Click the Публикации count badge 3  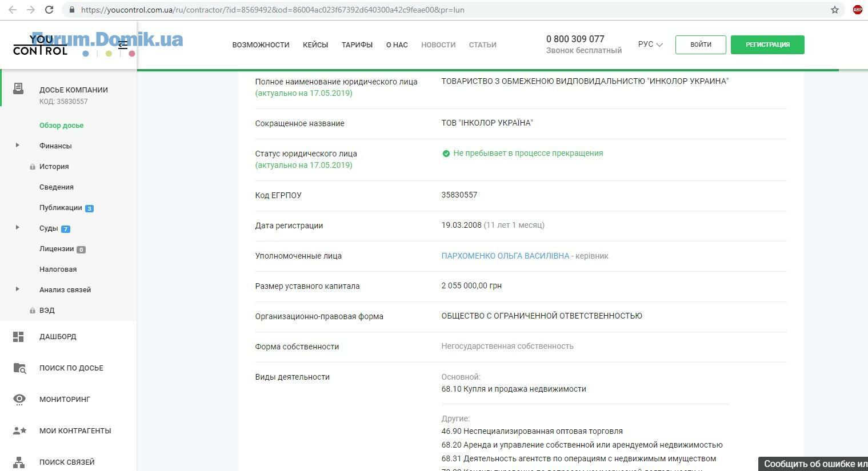pyautogui.click(x=89, y=208)
